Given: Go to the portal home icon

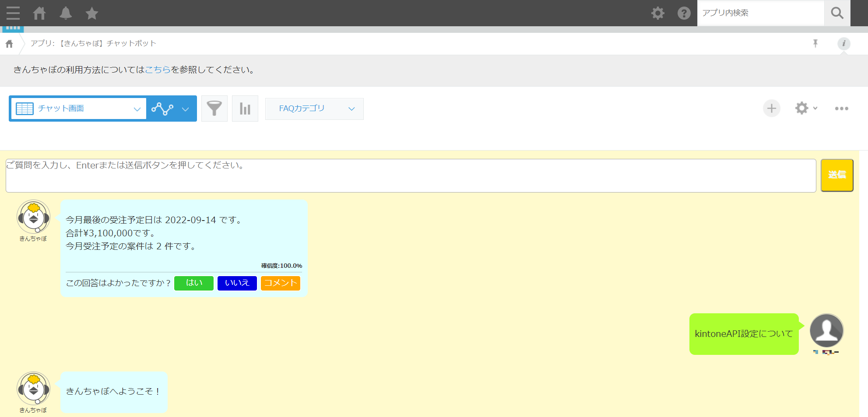Looking at the screenshot, I should 39,13.
